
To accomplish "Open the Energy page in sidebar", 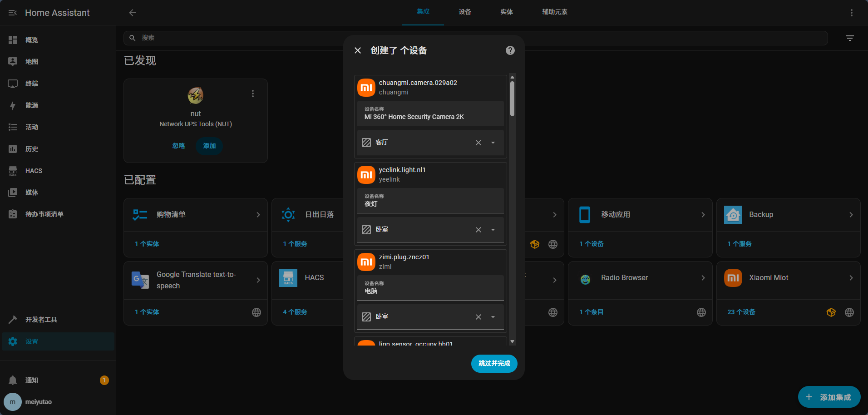I will [x=32, y=105].
